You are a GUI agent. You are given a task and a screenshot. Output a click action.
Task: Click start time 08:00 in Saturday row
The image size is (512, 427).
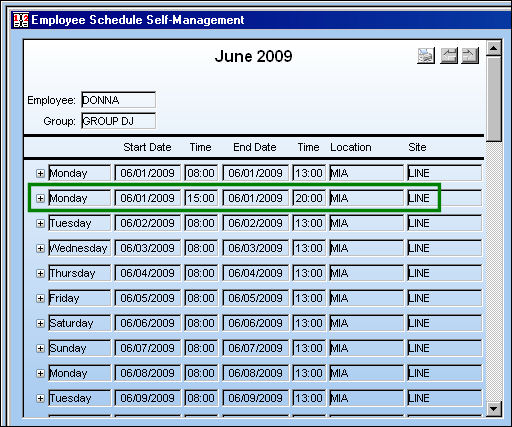pos(201,323)
